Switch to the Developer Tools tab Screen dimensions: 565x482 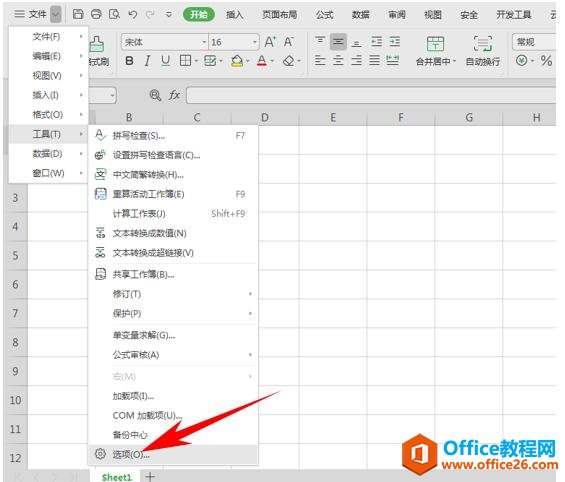[x=514, y=15]
